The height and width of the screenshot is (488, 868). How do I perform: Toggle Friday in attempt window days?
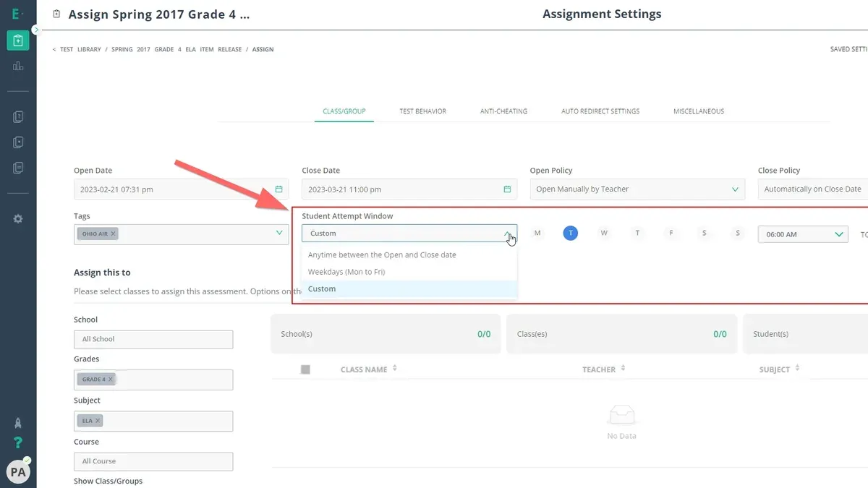[x=671, y=233]
